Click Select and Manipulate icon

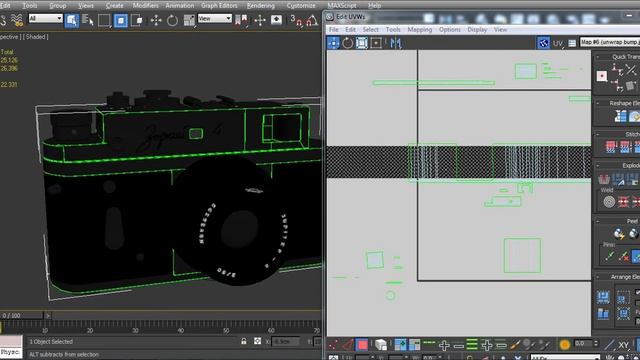(x=260, y=20)
